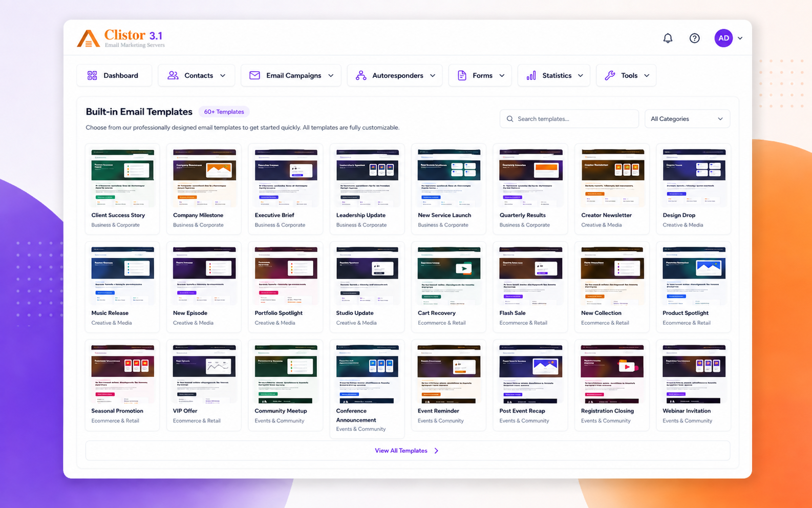Select the Music Release thumbnail

pyautogui.click(x=122, y=276)
